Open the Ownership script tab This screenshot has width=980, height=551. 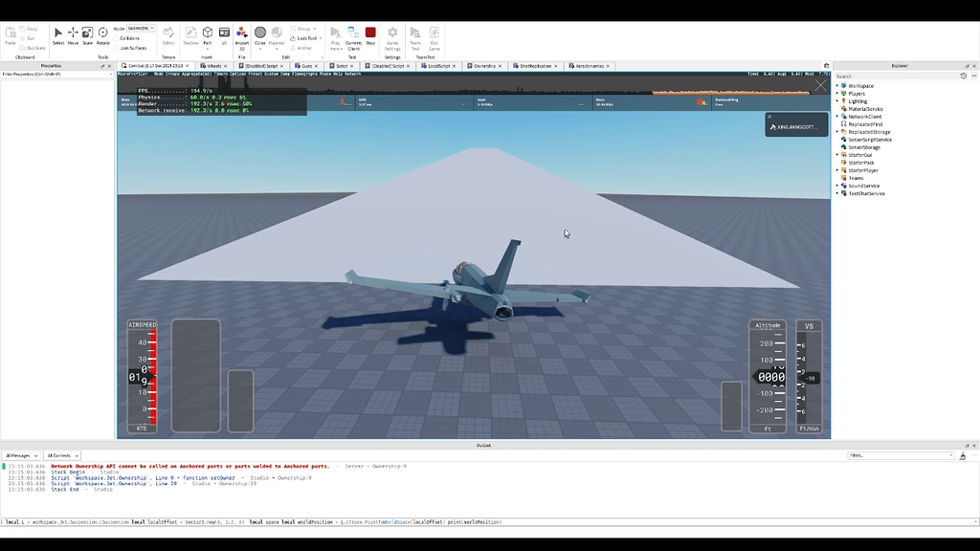coord(485,65)
